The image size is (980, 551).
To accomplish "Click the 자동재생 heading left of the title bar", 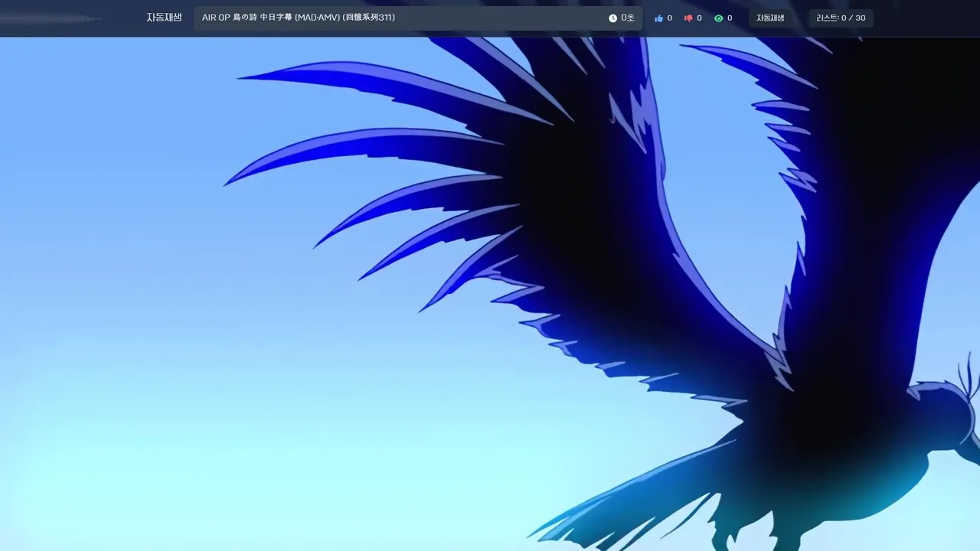I will (164, 18).
